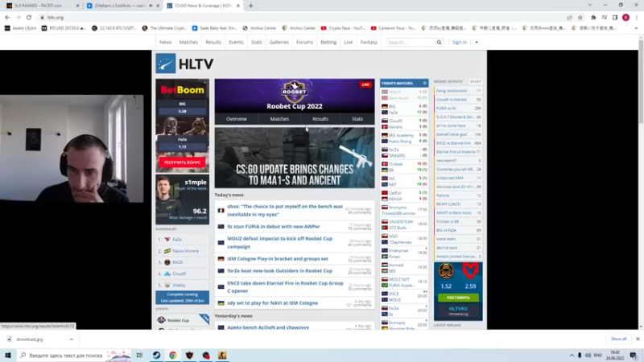The height and width of the screenshot is (362, 644).
Task: Open the shox bench interview headline
Action: (x=285, y=211)
